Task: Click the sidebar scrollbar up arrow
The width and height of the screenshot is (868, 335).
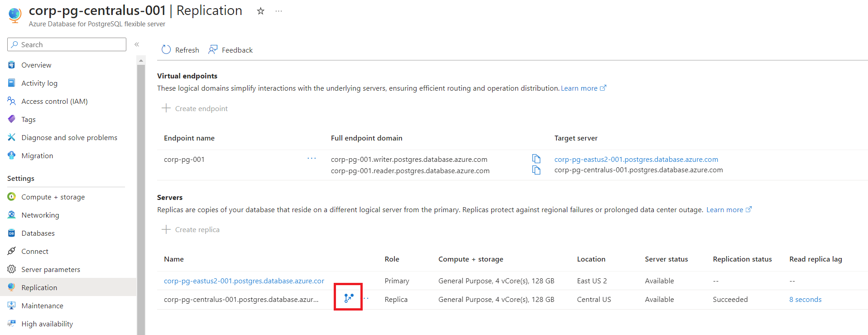Action: click(141, 60)
